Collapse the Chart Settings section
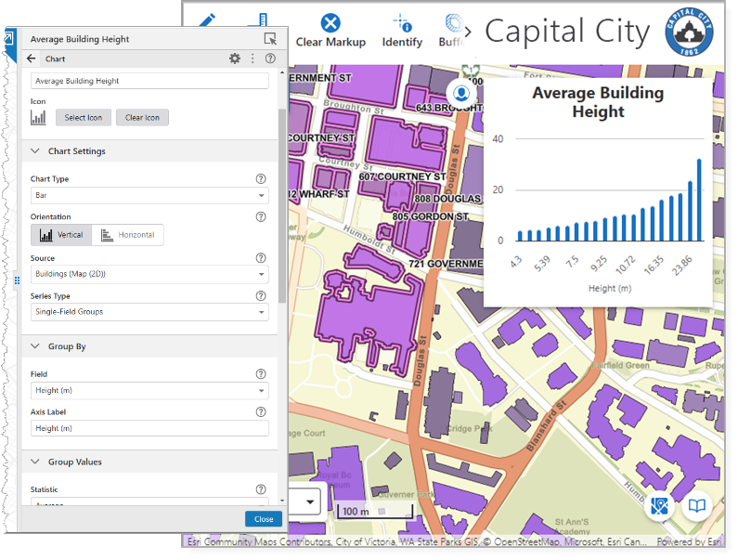The width and height of the screenshot is (738, 560). pos(35,150)
